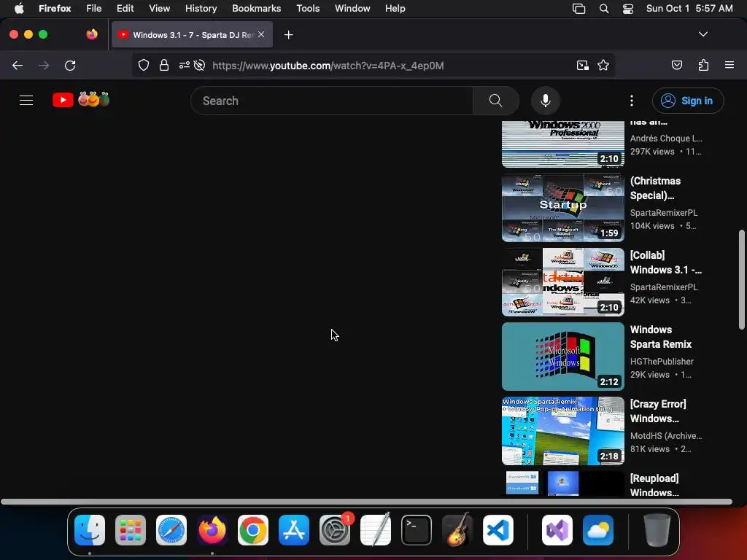Open Finder from the Dock
This screenshot has width=747, height=560.
90,530
